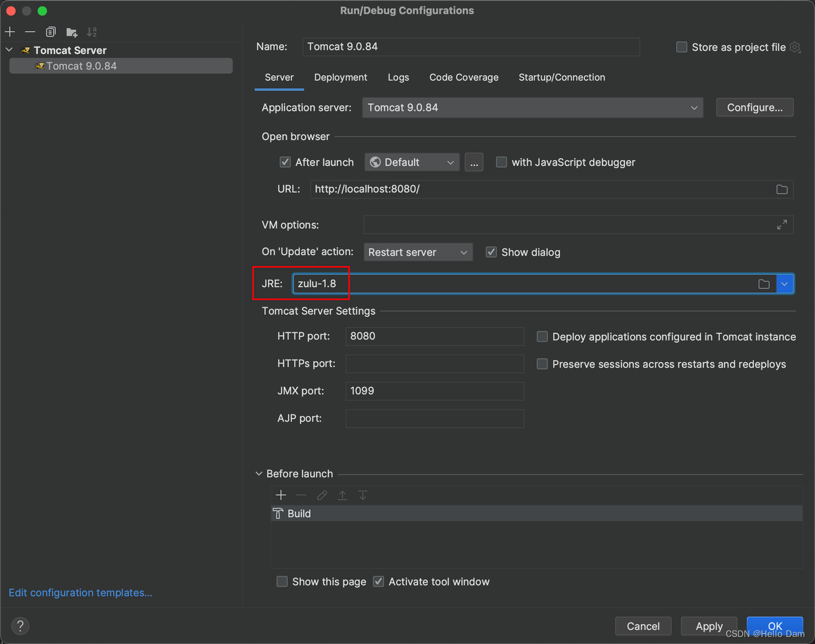This screenshot has width=815, height=644.
Task: Toggle Activate tool window checkbox
Action: pos(379,582)
